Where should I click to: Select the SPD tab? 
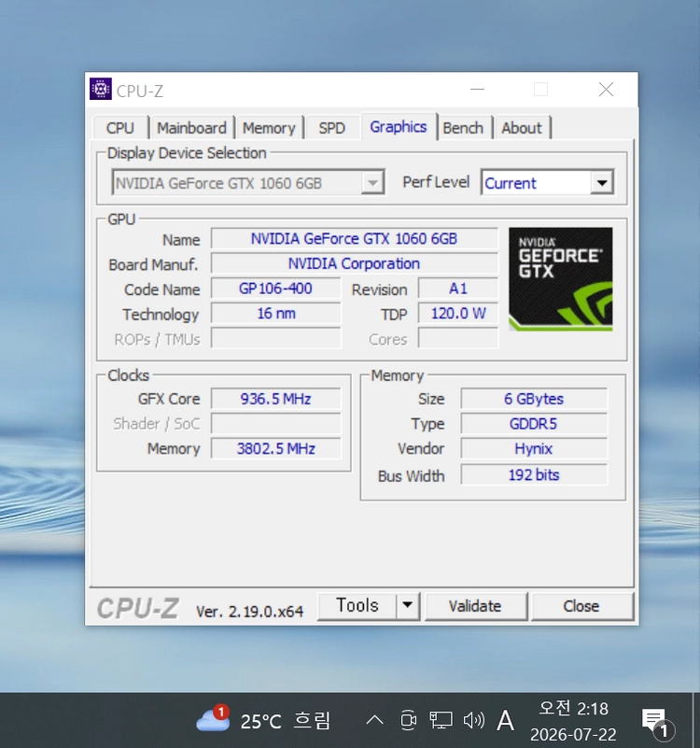coord(332,128)
